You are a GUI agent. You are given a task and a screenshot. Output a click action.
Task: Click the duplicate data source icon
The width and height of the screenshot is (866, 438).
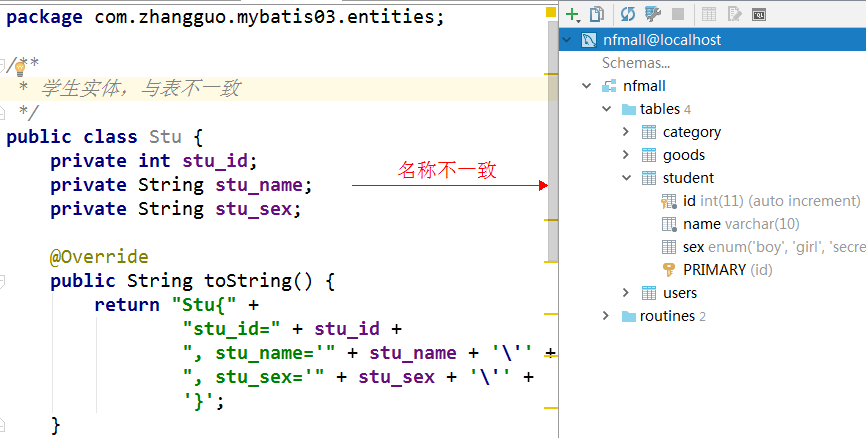pyautogui.click(x=597, y=14)
